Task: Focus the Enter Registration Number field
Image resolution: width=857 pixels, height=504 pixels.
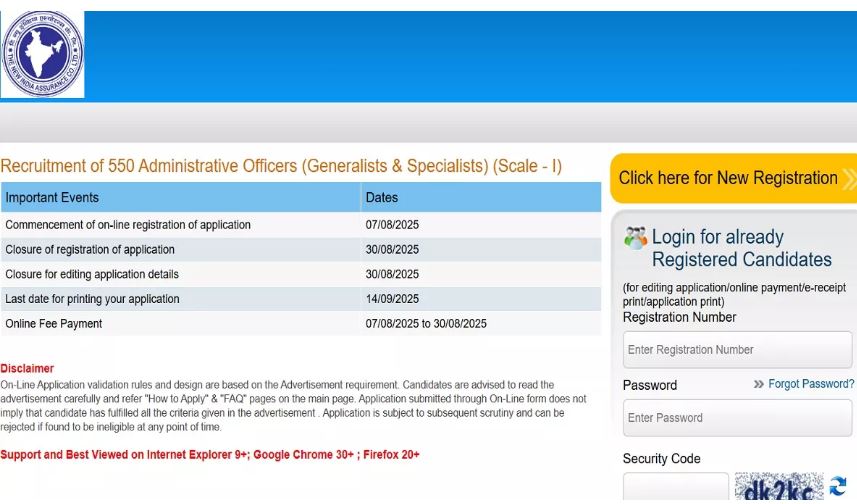Action: 737,350
